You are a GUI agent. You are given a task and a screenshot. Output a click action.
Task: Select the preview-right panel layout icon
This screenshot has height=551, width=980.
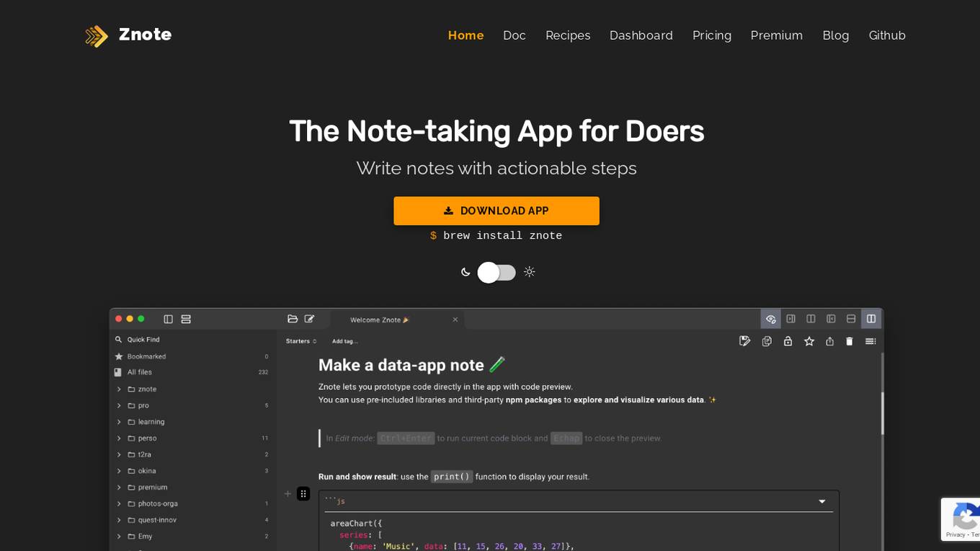point(831,319)
